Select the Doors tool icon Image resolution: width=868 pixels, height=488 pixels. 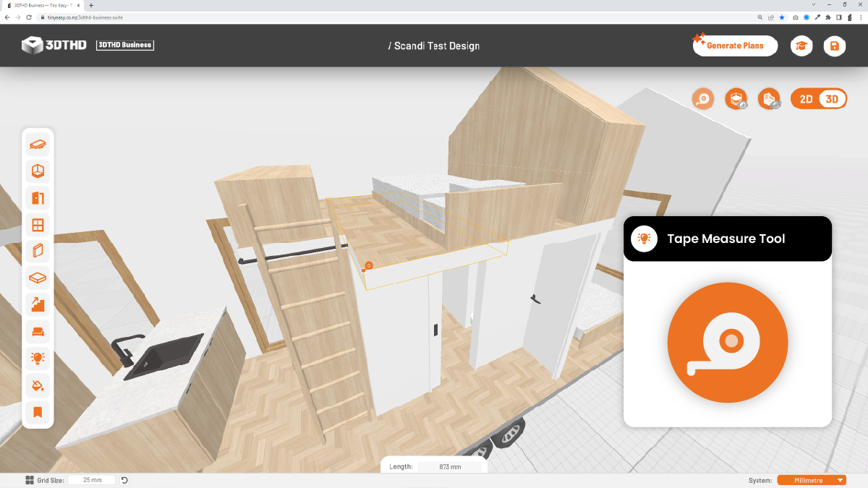(x=38, y=198)
